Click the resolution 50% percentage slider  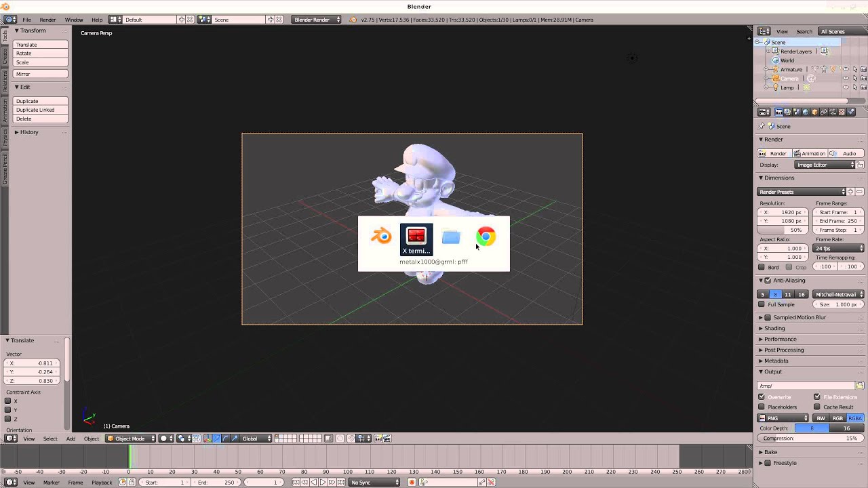click(783, 230)
